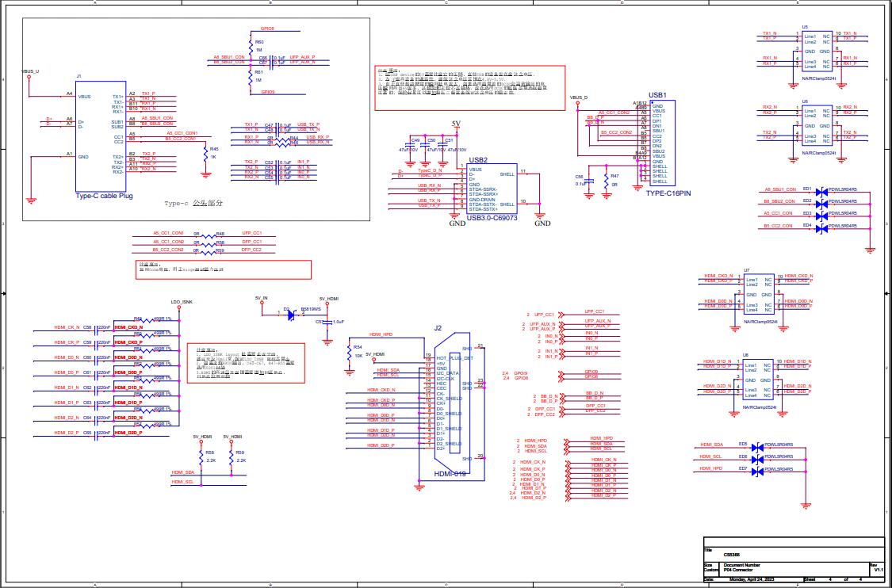Click the 'Type-c 公头部分' caption
The image size is (892, 588).
coord(193,203)
